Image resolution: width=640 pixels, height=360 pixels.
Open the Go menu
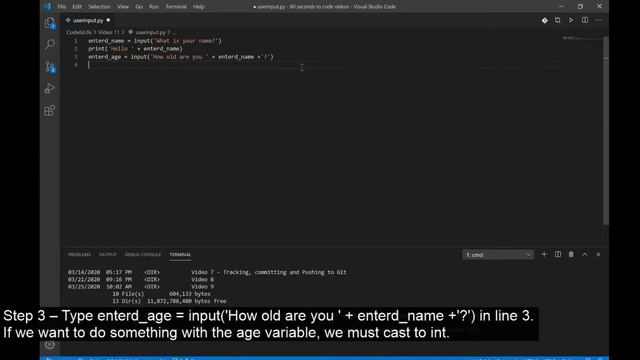[x=139, y=7]
